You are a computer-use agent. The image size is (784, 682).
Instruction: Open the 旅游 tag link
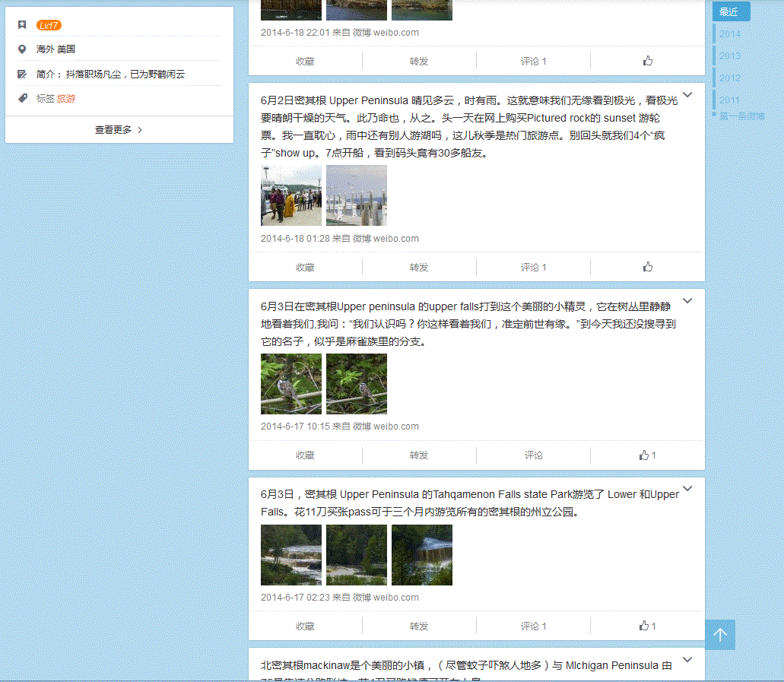(x=66, y=99)
